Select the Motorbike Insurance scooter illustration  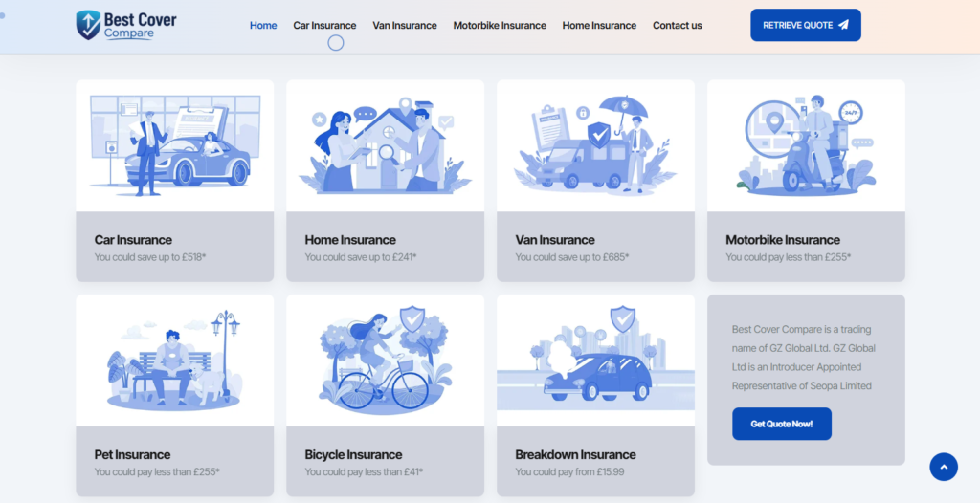point(806,145)
